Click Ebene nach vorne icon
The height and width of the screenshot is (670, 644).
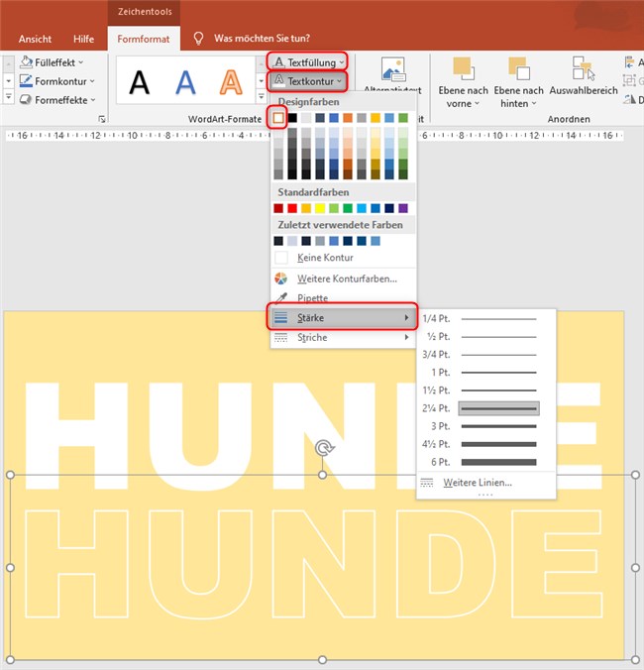pyautogui.click(x=463, y=69)
